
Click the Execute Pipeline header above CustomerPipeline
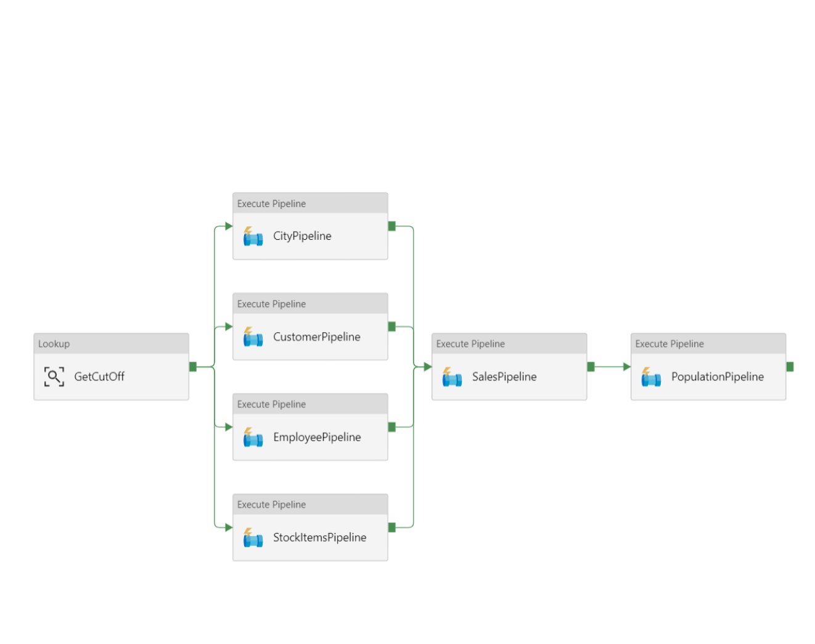coord(310,304)
